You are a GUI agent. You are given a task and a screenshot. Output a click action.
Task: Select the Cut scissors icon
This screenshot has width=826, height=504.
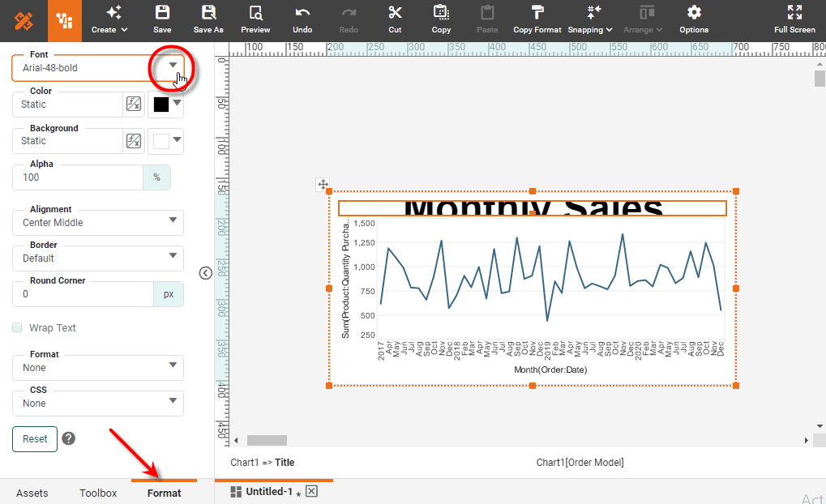(x=395, y=13)
